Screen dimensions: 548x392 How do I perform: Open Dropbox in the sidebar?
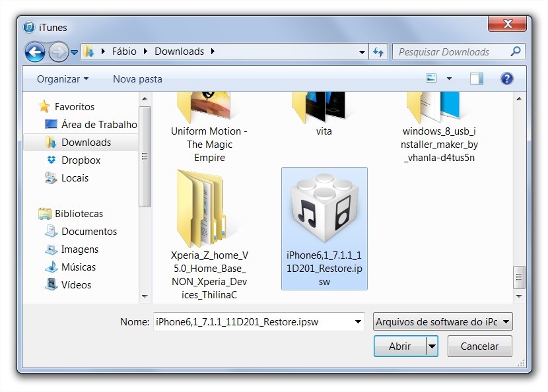coord(81,160)
